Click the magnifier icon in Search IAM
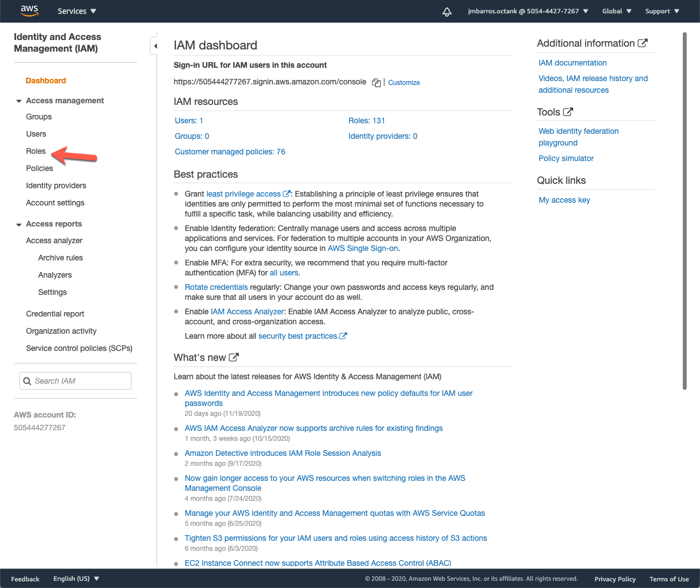 [x=27, y=381]
